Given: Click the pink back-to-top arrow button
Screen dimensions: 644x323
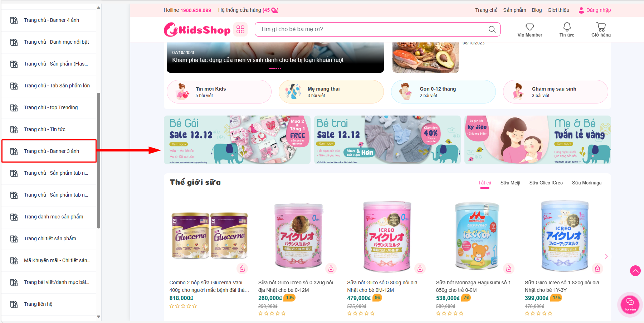Looking at the screenshot, I should click(x=635, y=271).
